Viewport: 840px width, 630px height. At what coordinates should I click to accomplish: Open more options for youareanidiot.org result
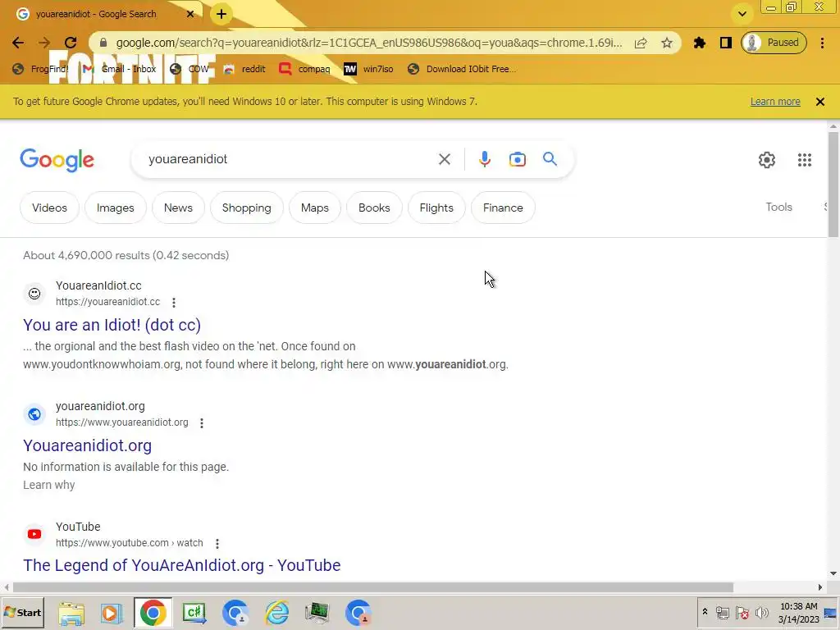202,422
